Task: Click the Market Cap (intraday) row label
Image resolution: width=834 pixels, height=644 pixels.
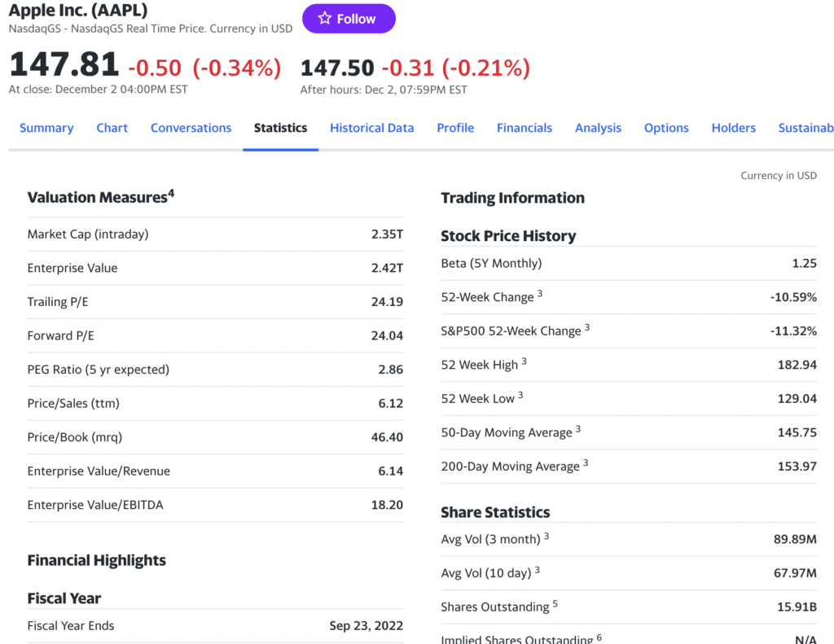Action: tap(88, 234)
